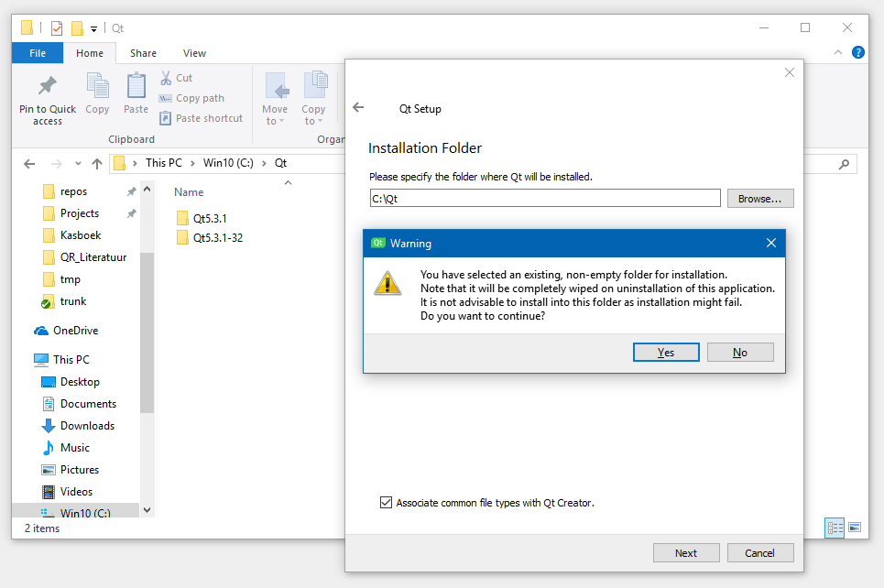Click the Paste icon in ribbon
884x588 pixels.
(136, 85)
